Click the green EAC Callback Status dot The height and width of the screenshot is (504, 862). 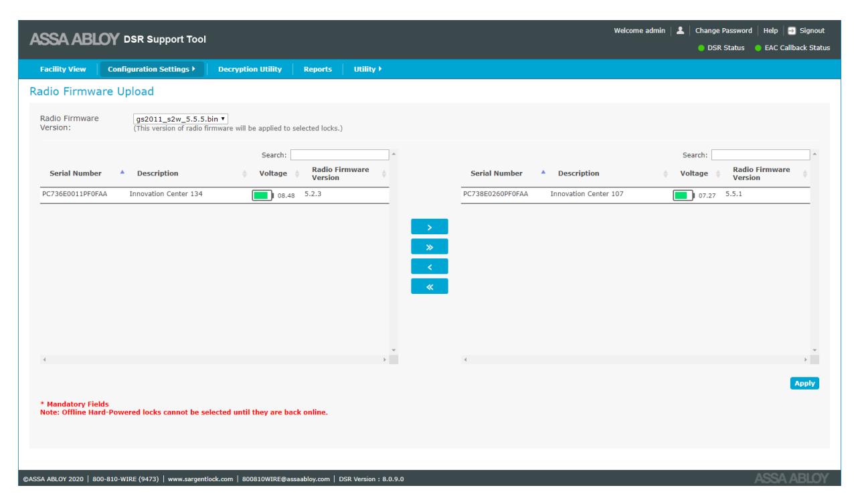coord(759,48)
